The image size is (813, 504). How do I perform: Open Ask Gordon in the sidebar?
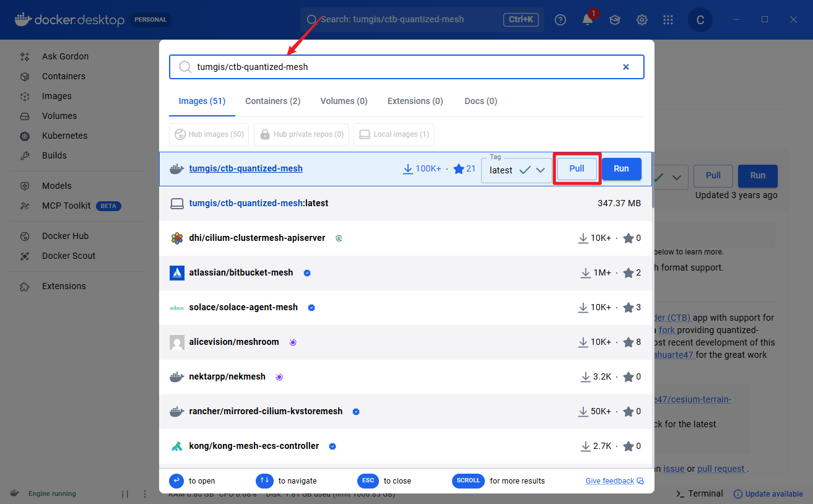pos(65,56)
